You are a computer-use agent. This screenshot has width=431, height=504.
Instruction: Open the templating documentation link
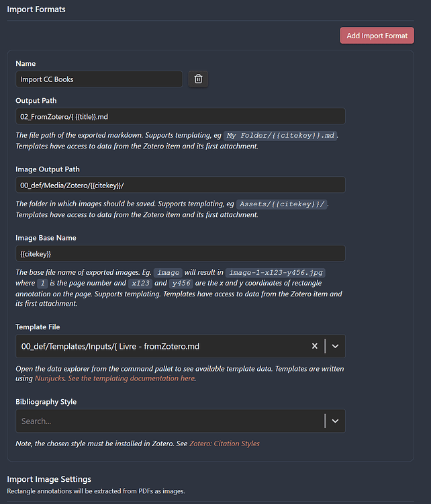[x=131, y=378]
